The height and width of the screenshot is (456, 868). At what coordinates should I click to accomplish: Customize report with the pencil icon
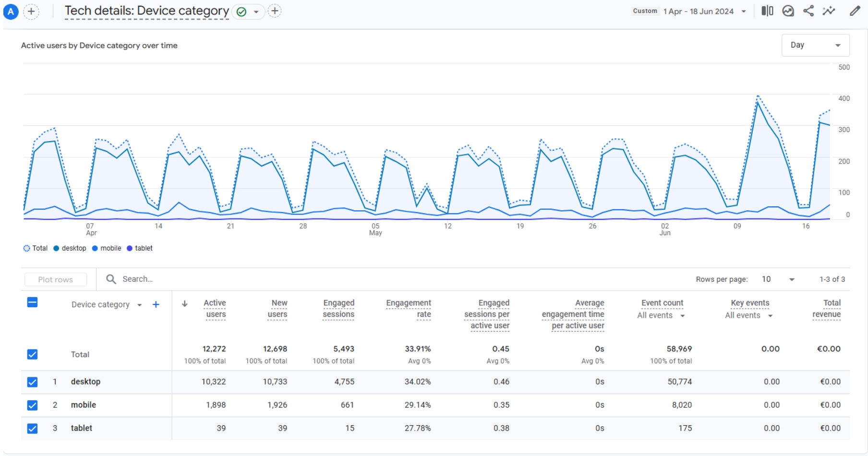(855, 11)
